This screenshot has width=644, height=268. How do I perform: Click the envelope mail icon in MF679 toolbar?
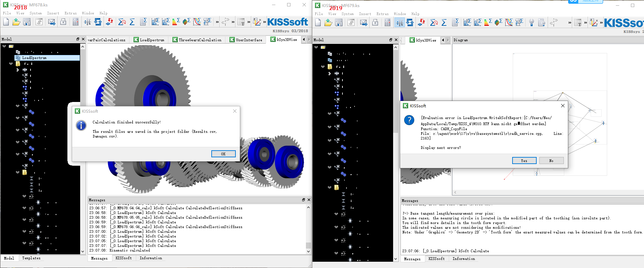[x=364, y=23]
